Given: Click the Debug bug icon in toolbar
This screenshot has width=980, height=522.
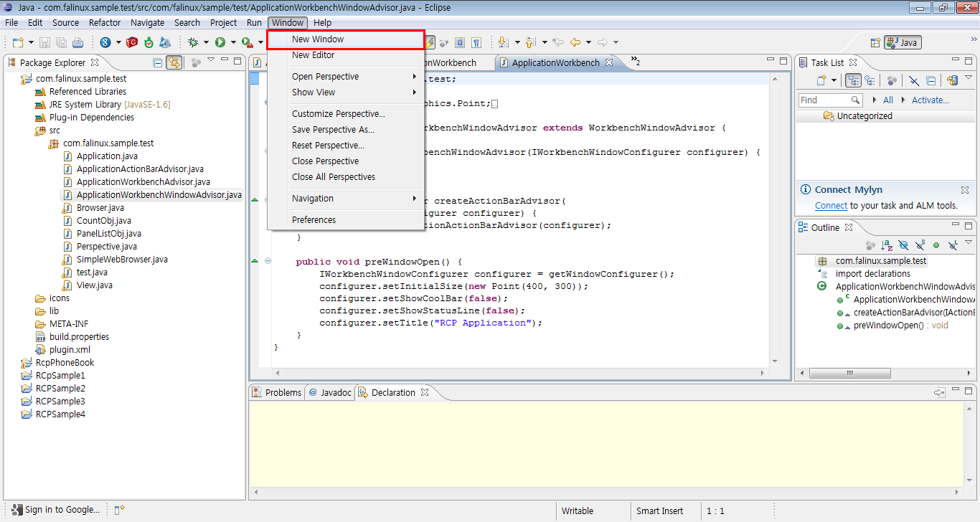Looking at the screenshot, I should [193, 42].
